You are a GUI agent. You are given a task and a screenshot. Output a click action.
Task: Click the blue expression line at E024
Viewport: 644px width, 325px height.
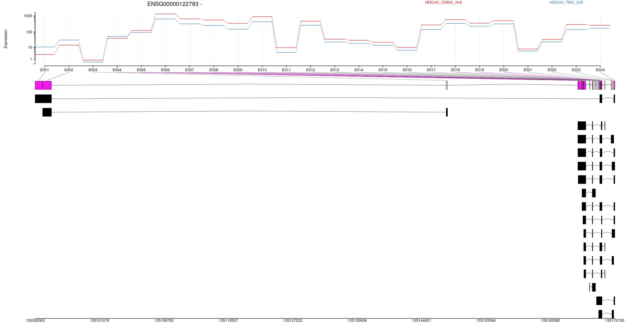[x=600, y=28]
